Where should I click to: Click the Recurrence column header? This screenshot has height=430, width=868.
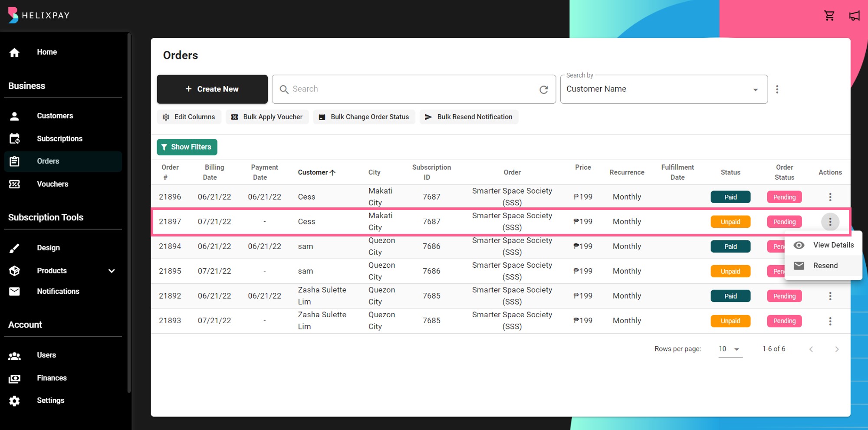(627, 172)
